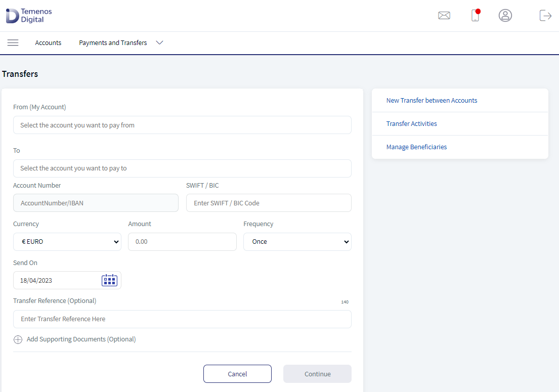Viewport: 559px width, 392px height.
Task: Open the hamburger menu
Action: 13,43
